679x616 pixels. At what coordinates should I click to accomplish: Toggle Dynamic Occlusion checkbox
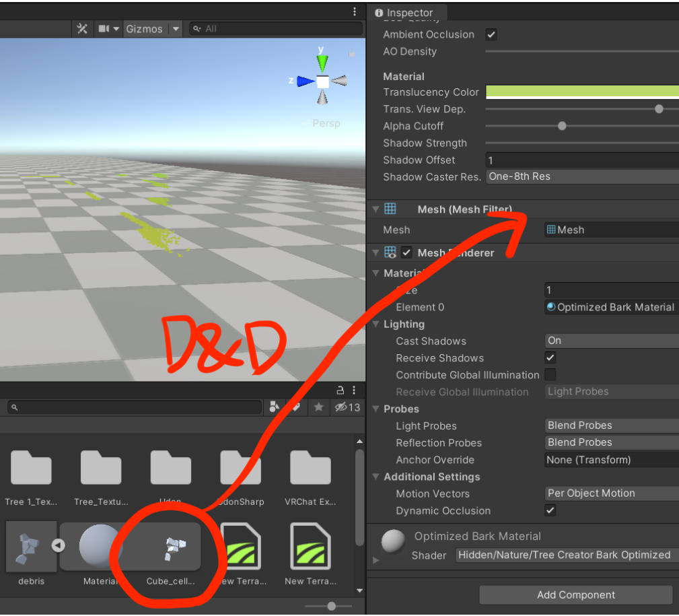(550, 510)
